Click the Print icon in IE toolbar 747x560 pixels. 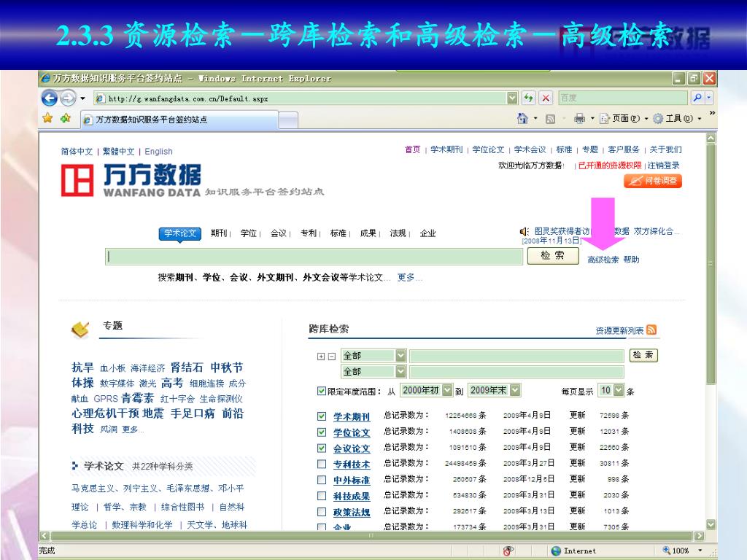point(579,118)
